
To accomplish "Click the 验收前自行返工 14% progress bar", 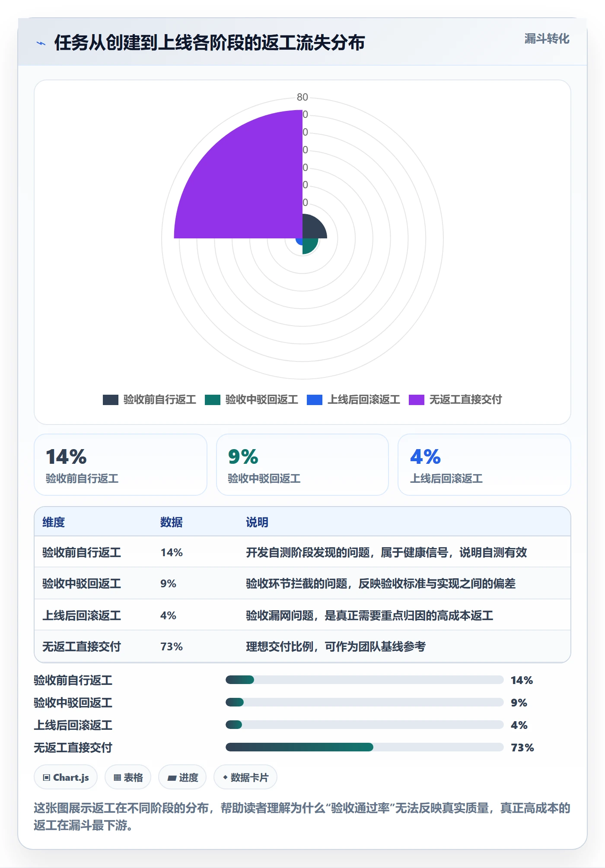I will tap(365, 680).
